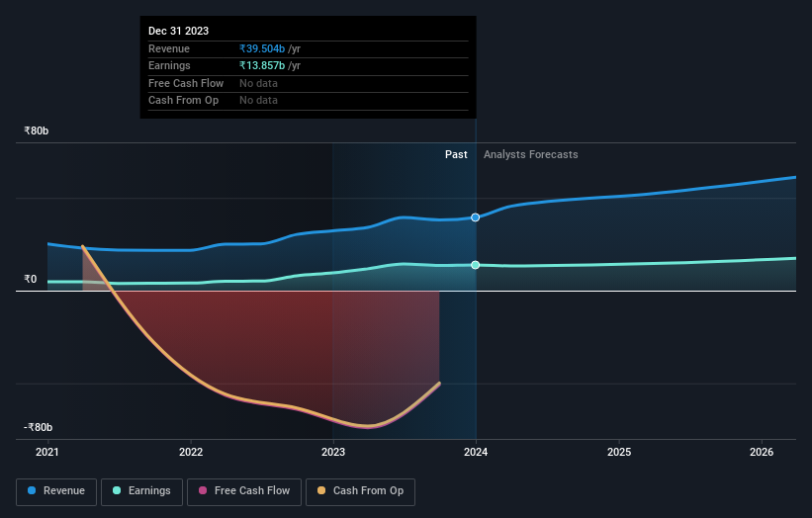Click the 2022 x-axis label
This screenshot has width=812, height=518.
coord(191,452)
